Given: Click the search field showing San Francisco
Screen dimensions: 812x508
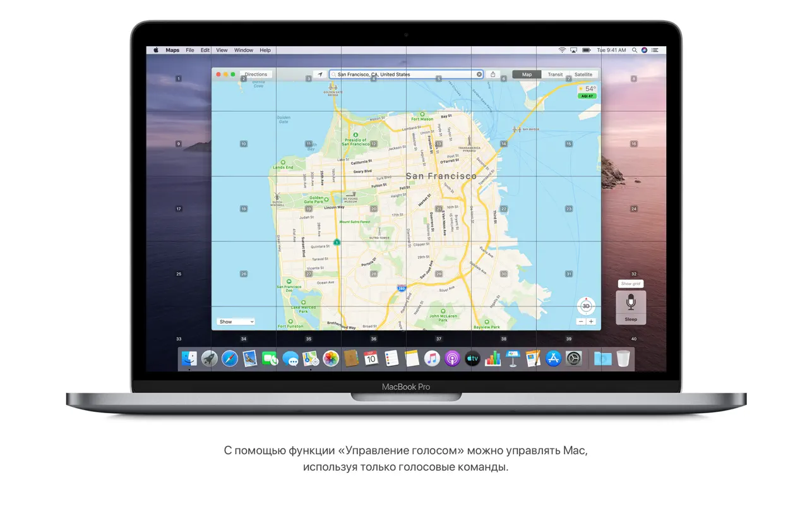Looking at the screenshot, I should coord(407,75).
